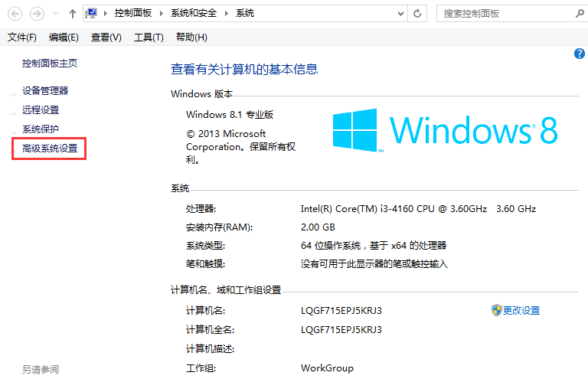Click the Forward navigation arrow button
Image resolution: width=588 pixels, height=379 pixels.
click(x=36, y=14)
